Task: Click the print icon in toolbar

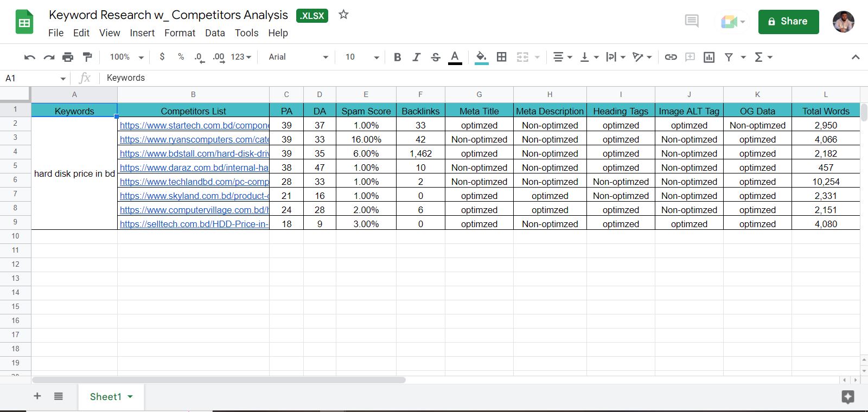Action: tap(68, 57)
